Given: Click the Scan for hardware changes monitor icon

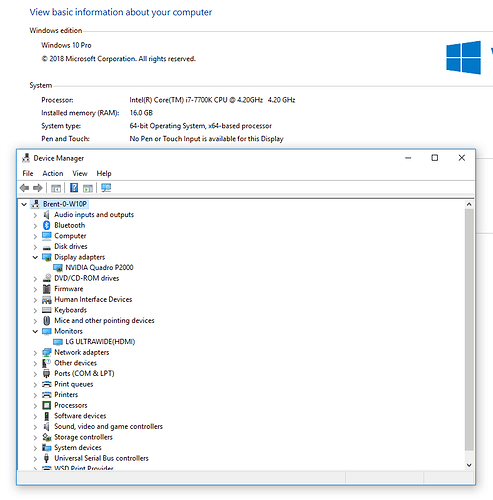Looking at the screenshot, I should coord(106,188).
